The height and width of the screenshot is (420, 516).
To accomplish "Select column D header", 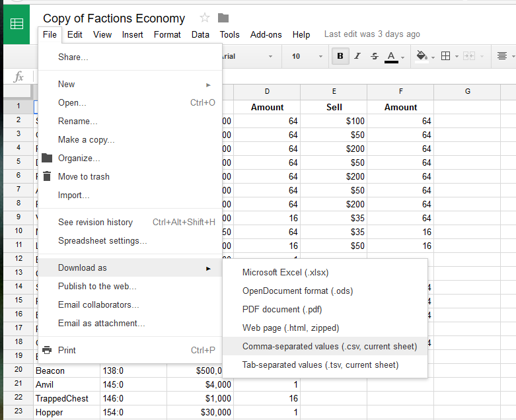I will [x=267, y=91].
